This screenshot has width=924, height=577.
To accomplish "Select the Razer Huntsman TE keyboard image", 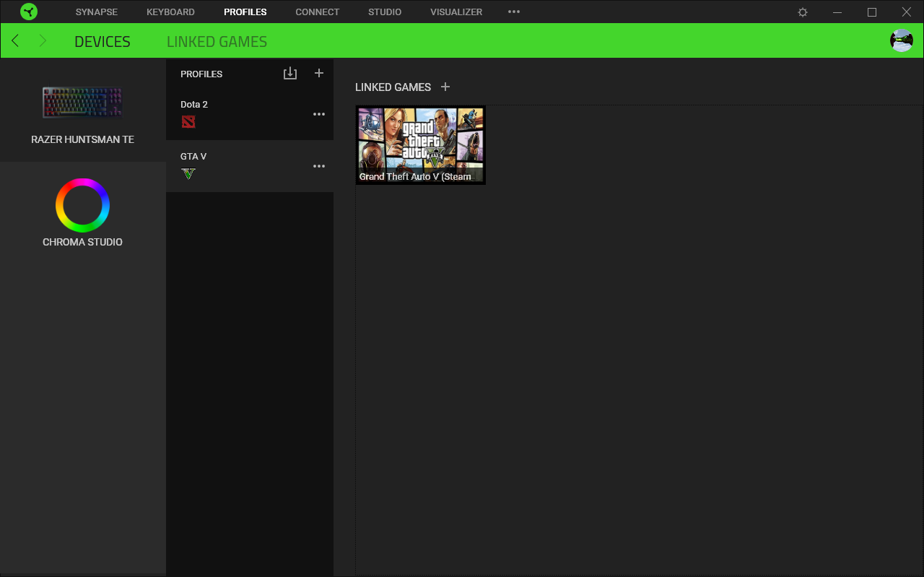I will pos(82,103).
